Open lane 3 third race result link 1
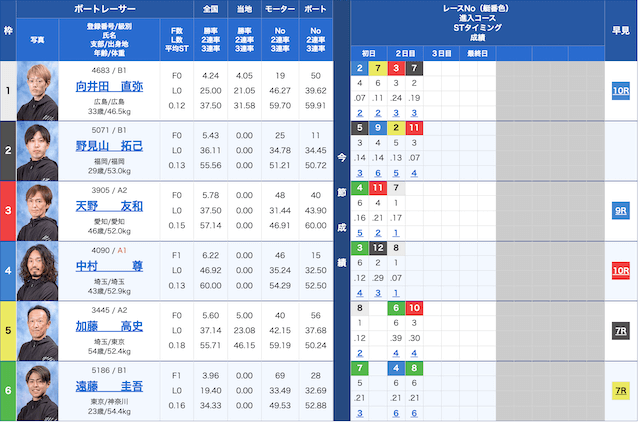Viewport: 640px width, 424px height. (396, 233)
